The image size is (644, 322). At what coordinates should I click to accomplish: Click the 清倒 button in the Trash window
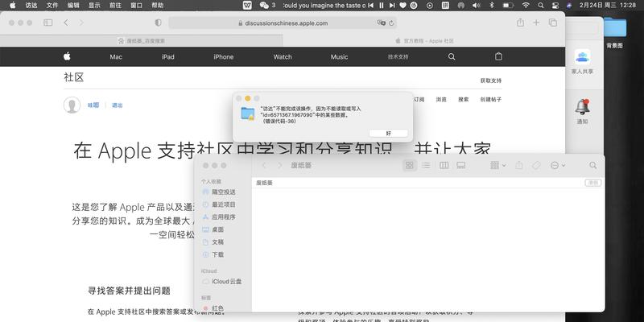tap(593, 183)
